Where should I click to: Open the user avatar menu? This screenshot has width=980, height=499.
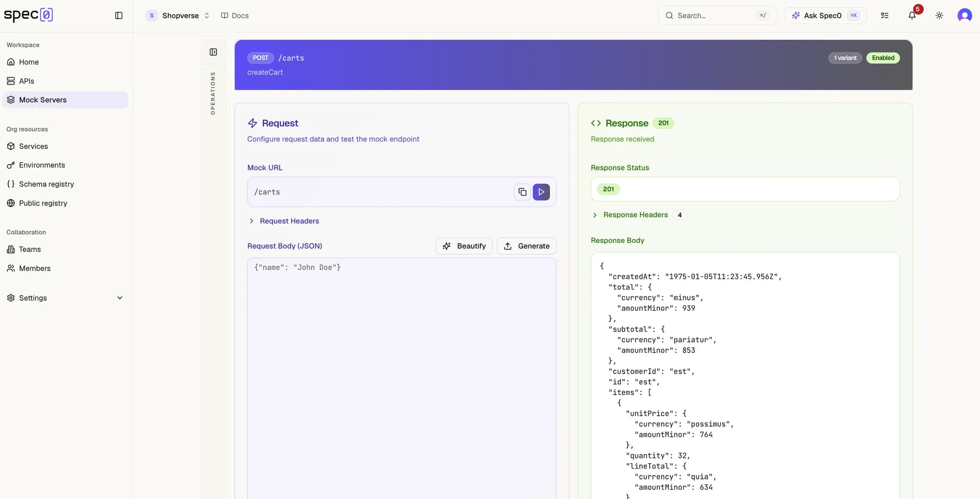pyautogui.click(x=965, y=16)
